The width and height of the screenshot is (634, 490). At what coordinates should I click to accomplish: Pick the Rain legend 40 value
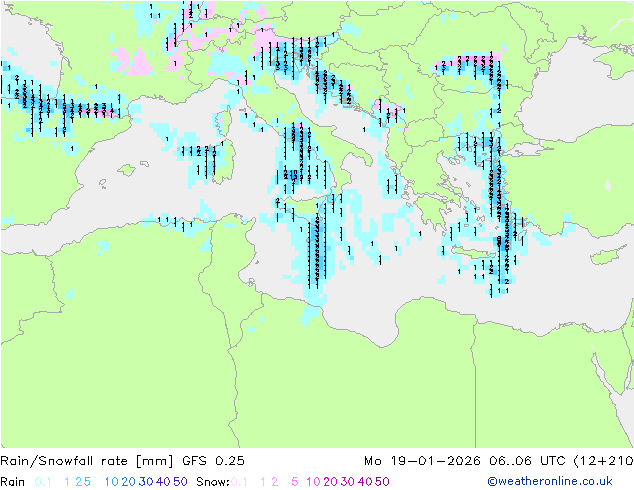click(x=163, y=482)
